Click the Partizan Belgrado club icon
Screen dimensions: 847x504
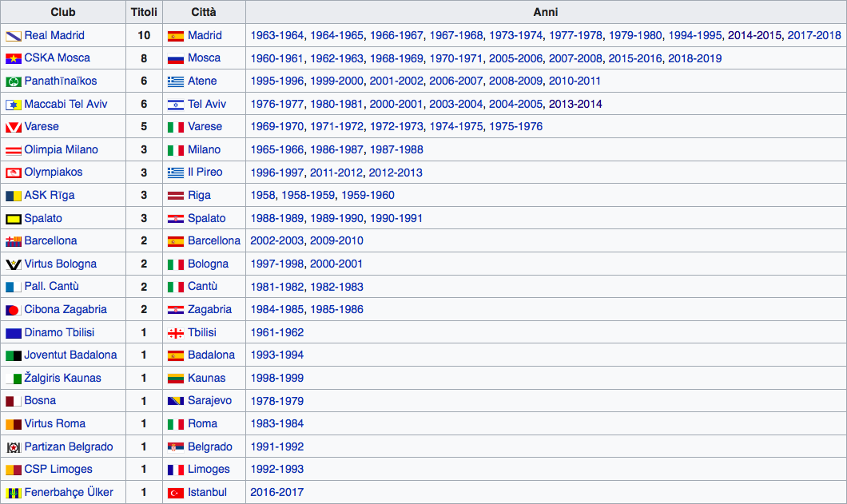[14, 447]
